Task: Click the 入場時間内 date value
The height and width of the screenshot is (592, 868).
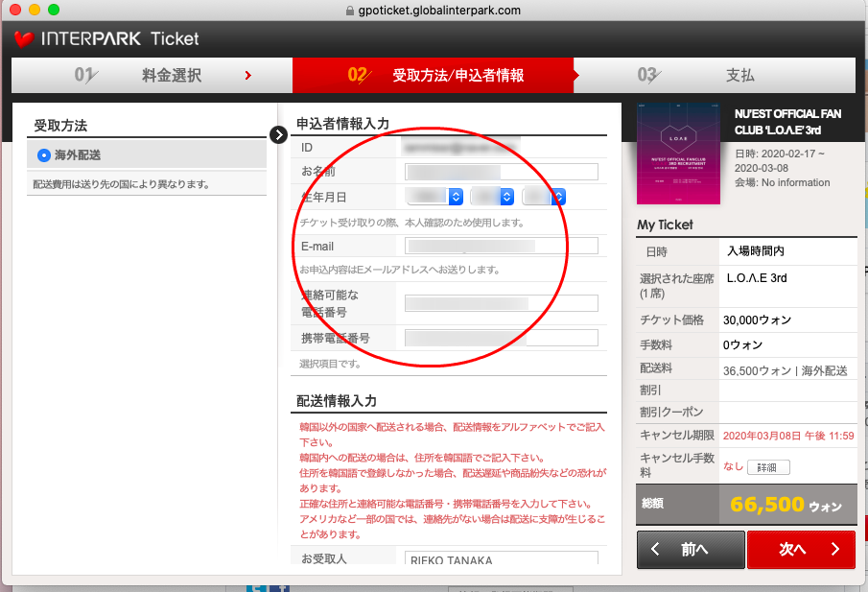Action: 756,251
